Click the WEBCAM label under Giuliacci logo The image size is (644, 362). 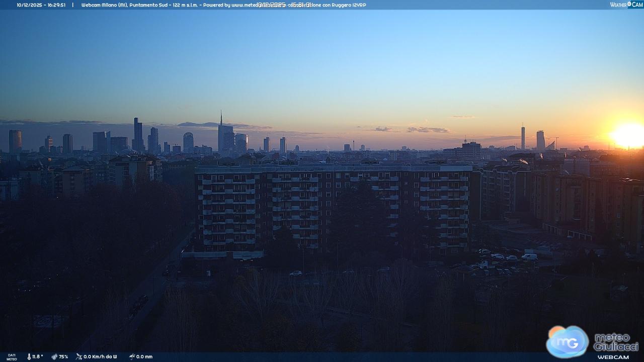(x=613, y=357)
